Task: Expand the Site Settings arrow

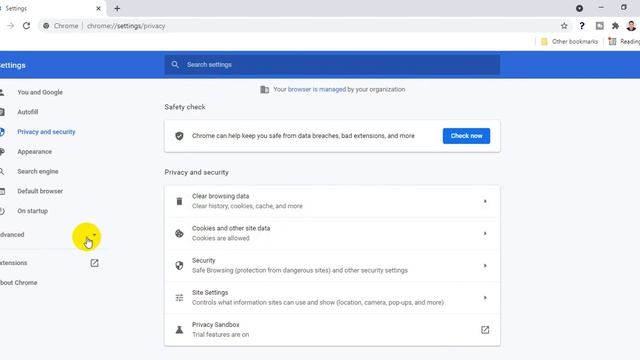Action: click(x=485, y=298)
